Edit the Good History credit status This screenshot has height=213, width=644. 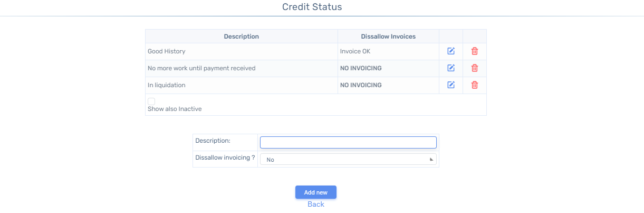point(451,51)
